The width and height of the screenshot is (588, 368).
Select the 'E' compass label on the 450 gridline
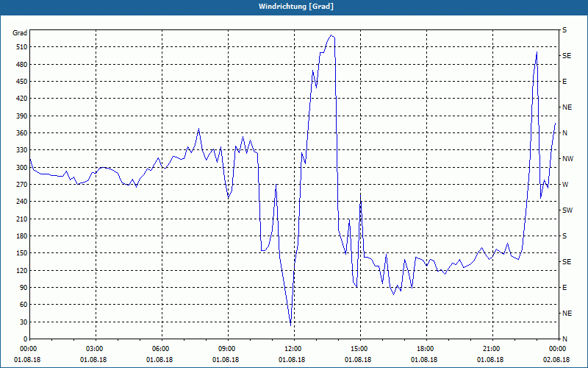(x=564, y=82)
